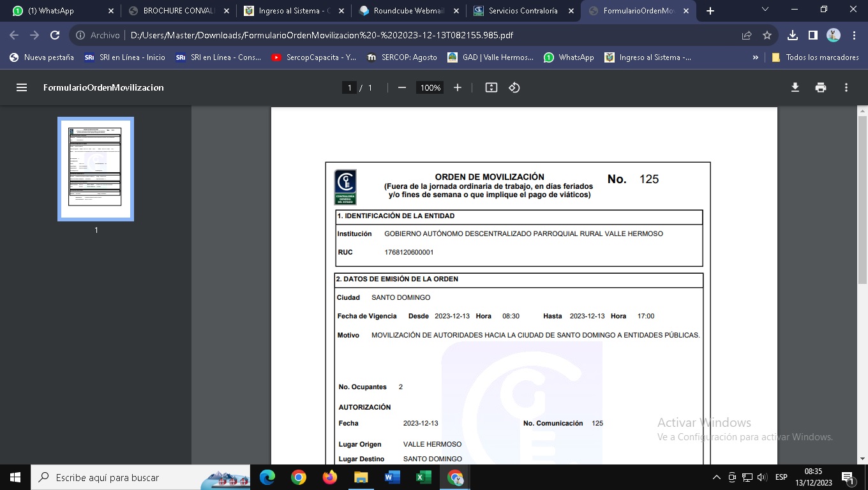868x490 pixels.
Task: Click the zoom out minus button
Action: pos(401,87)
